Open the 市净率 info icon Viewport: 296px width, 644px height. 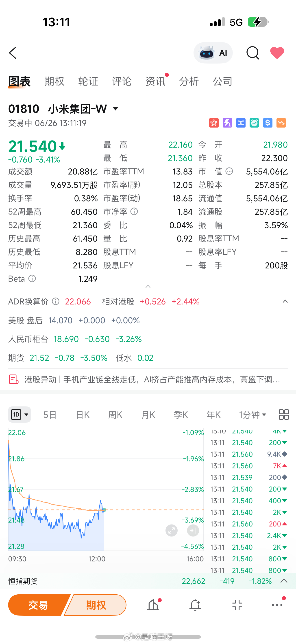(x=134, y=212)
